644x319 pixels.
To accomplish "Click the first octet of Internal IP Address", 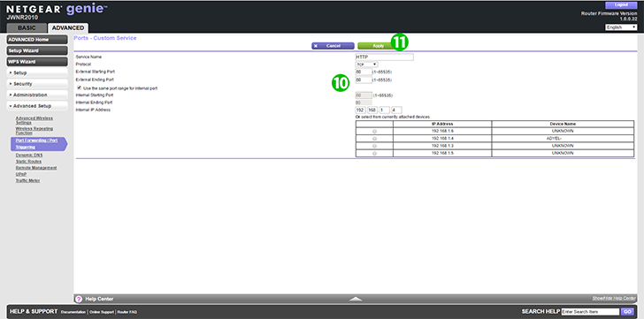I will (x=360, y=110).
